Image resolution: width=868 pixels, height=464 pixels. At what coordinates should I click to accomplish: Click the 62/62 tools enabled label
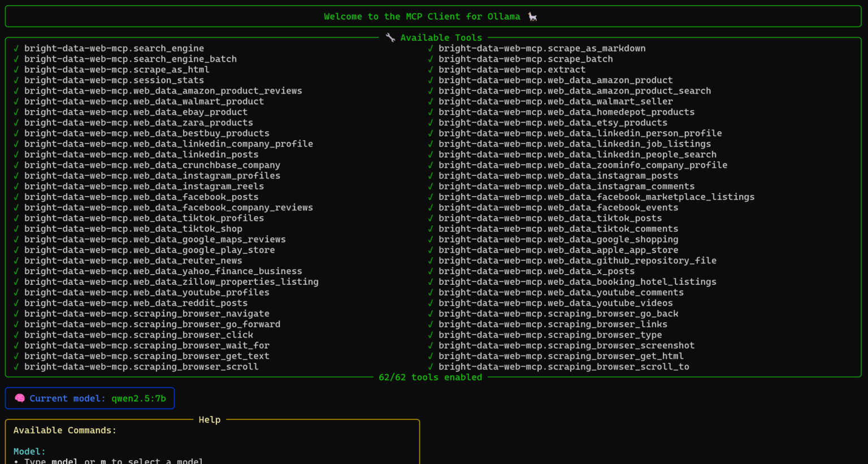431,377
